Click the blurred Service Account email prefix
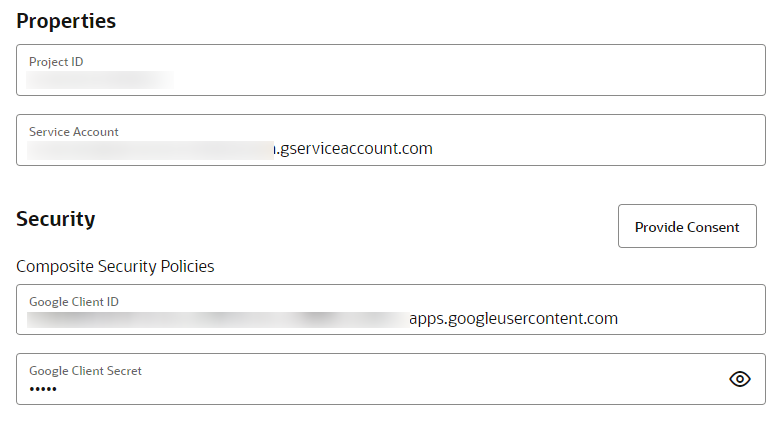775x421 pixels. (x=150, y=149)
